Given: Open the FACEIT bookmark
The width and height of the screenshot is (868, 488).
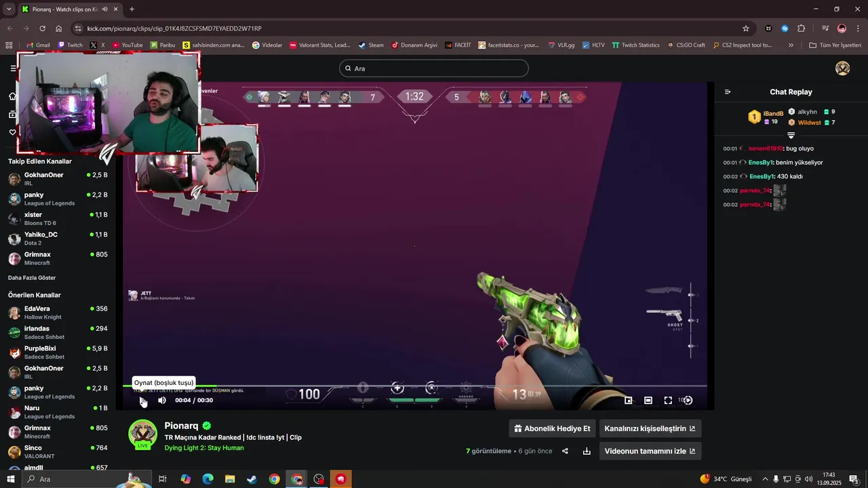Looking at the screenshot, I should coord(458,45).
